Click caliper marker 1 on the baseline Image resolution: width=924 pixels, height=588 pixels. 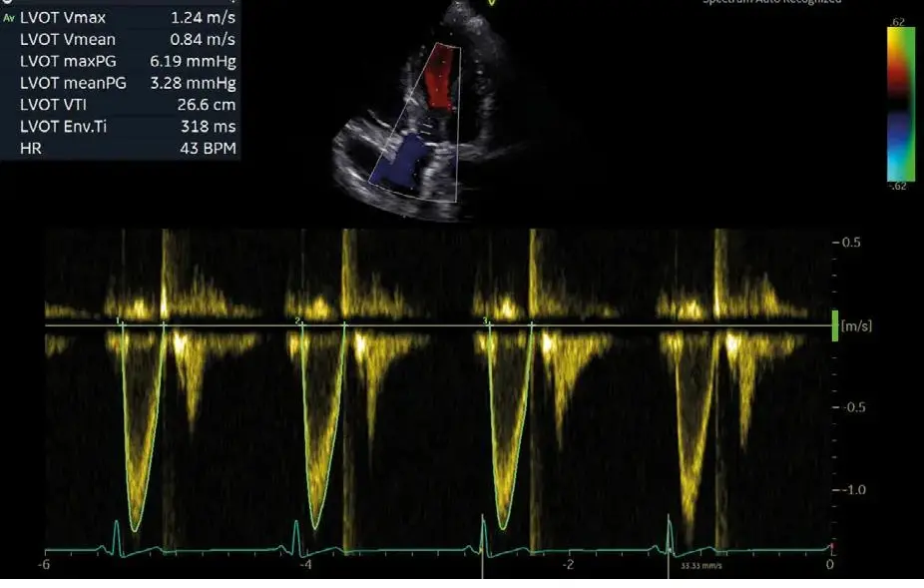119,320
